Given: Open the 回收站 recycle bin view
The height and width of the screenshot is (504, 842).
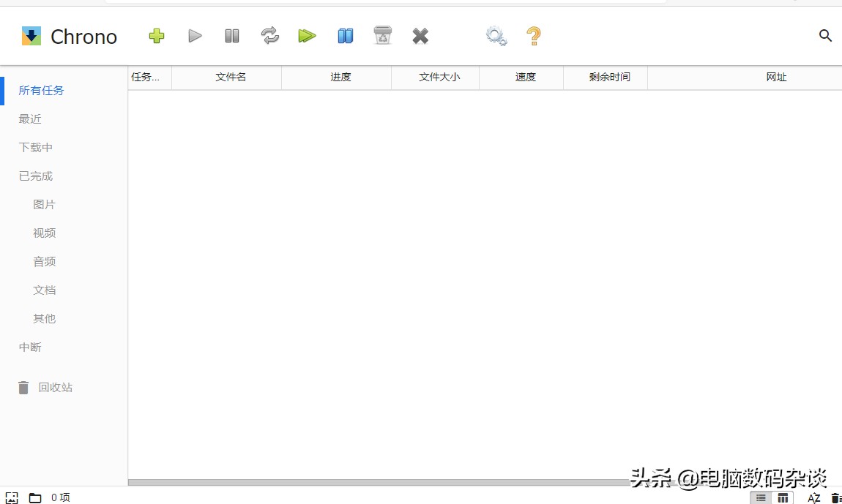Looking at the screenshot, I should click(x=55, y=387).
